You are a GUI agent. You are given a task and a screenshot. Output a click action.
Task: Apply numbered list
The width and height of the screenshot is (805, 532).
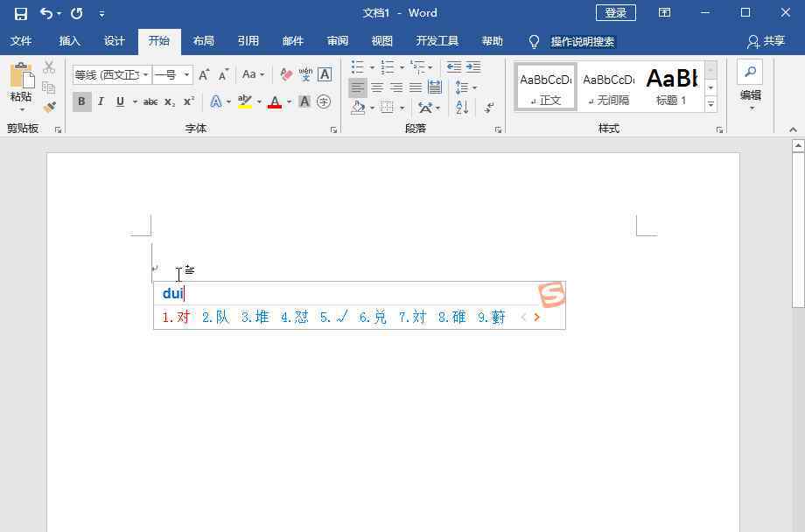point(388,66)
